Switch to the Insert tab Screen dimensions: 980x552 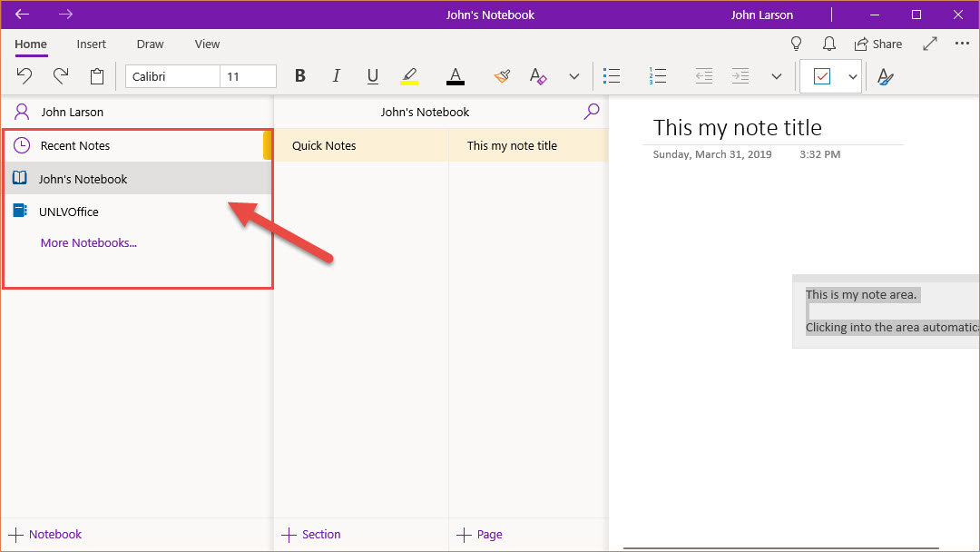coord(91,44)
